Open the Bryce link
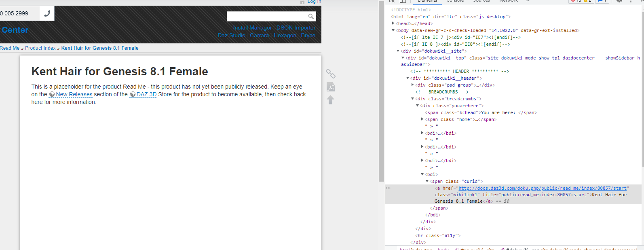Image resolution: width=644 pixels, height=250 pixels. [308, 35]
